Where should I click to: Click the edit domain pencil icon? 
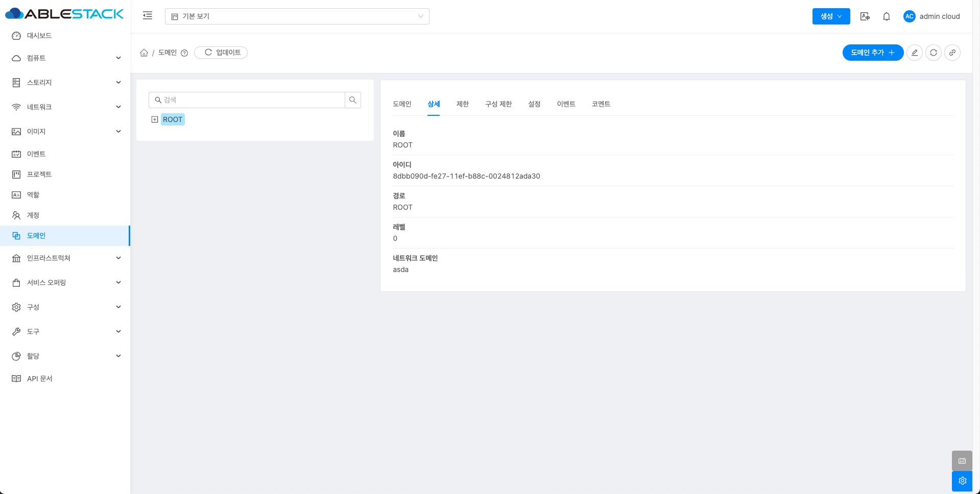(915, 53)
